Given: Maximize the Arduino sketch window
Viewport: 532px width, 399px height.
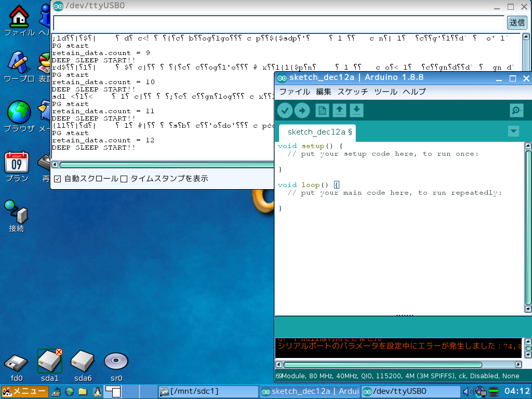Looking at the screenshot, I should tap(513, 78).
